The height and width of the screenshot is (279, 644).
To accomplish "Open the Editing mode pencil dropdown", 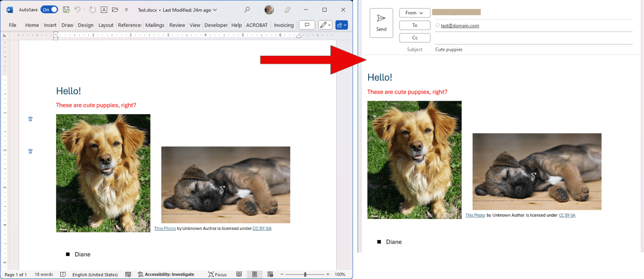I will [x=325, y=25].
